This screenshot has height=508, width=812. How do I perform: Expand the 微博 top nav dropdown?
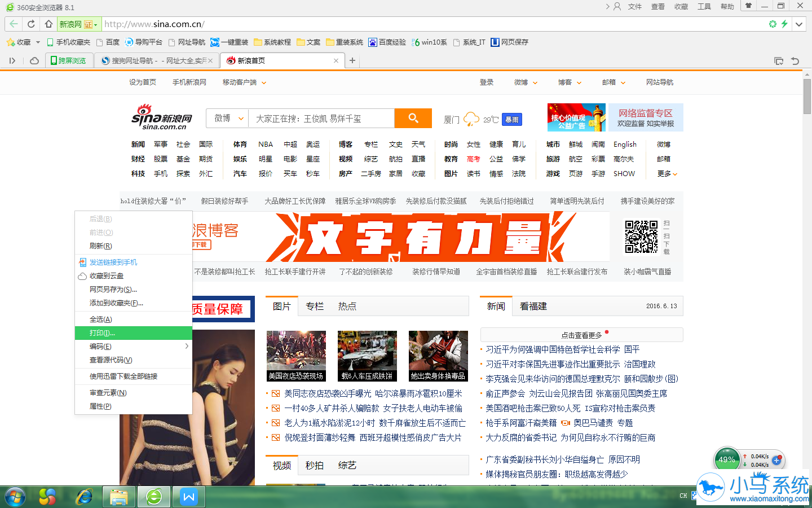pos(535,82)
